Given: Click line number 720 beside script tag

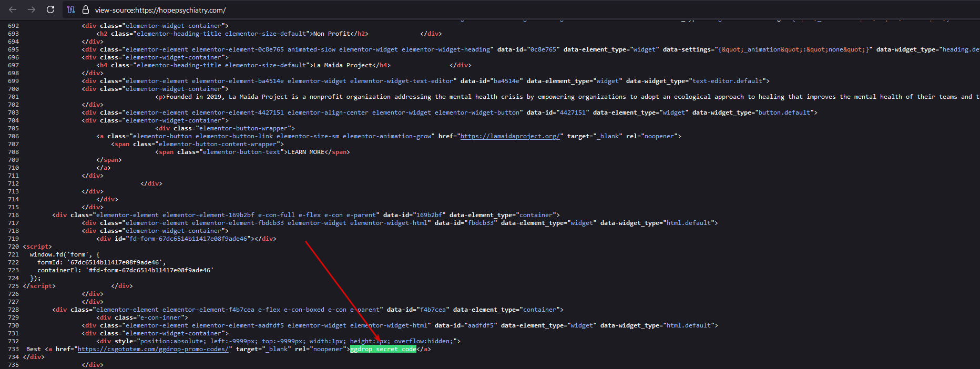Looking at the screenshot, I should point(13,247).
